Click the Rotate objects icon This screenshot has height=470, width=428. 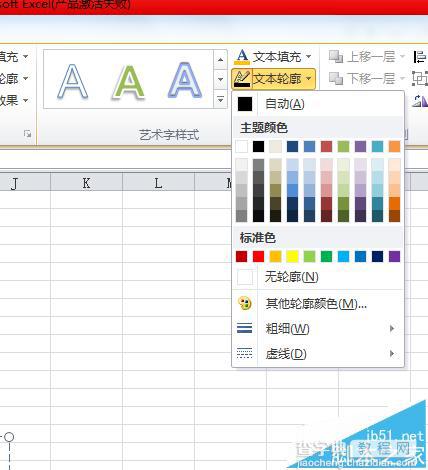click(x=420, y=101)
